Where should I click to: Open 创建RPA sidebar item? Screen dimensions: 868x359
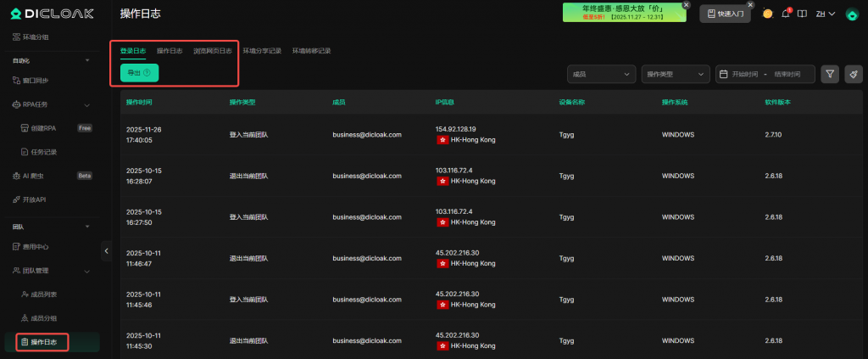click(x=38, y=128)
